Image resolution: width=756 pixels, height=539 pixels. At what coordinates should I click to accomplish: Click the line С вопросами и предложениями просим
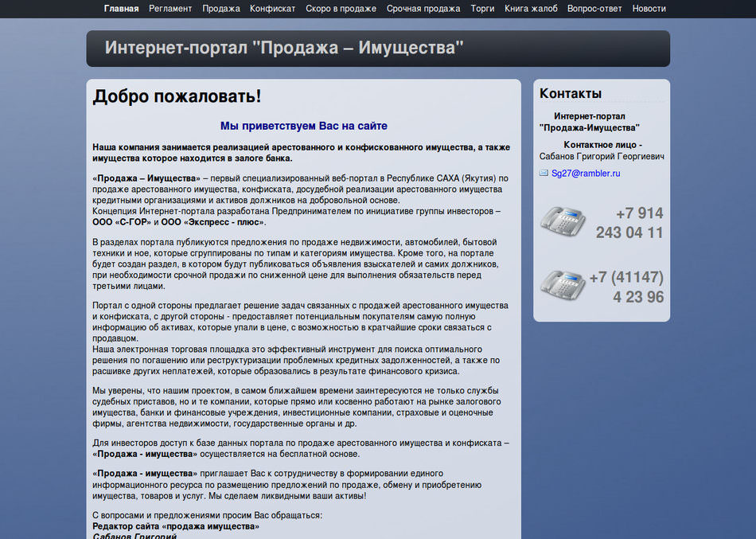208,515
